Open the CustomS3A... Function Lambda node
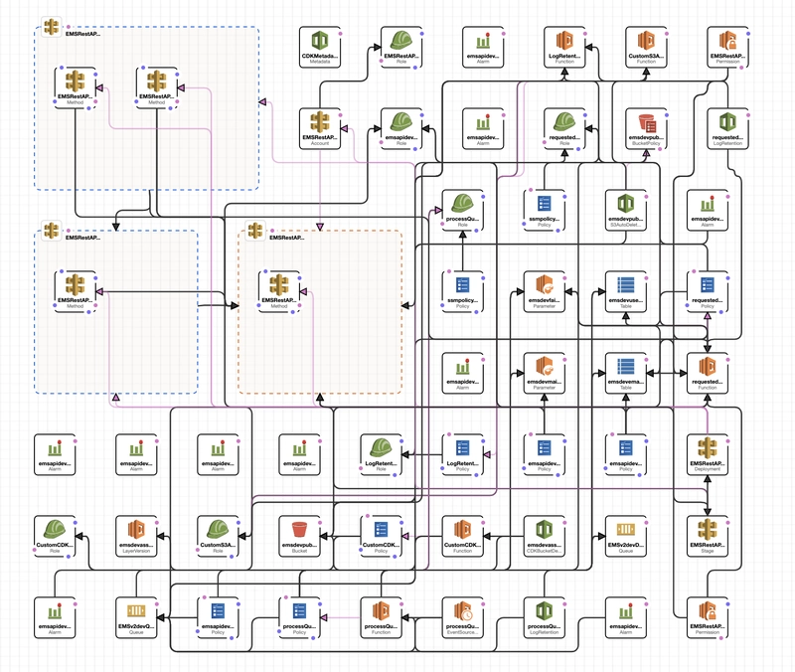This screenshot has width=795, height=672. point(646,47)
